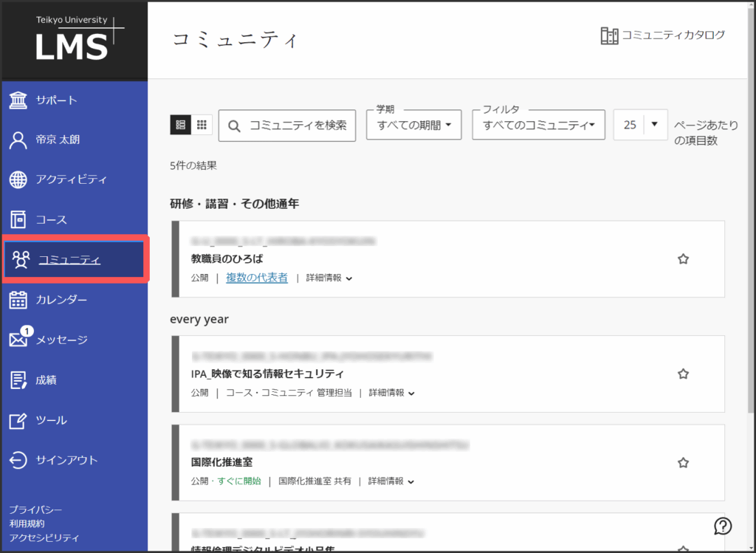The image size is (756, 553).
Task: Open カレンダー in the sidebar
Action: (x=75, y=300)
